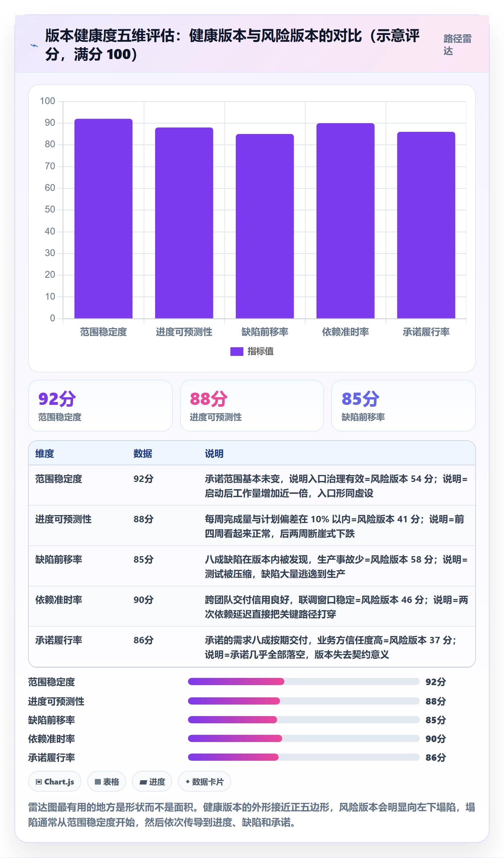
Task: Select the 92分 cell in the table
Action: 144,479
